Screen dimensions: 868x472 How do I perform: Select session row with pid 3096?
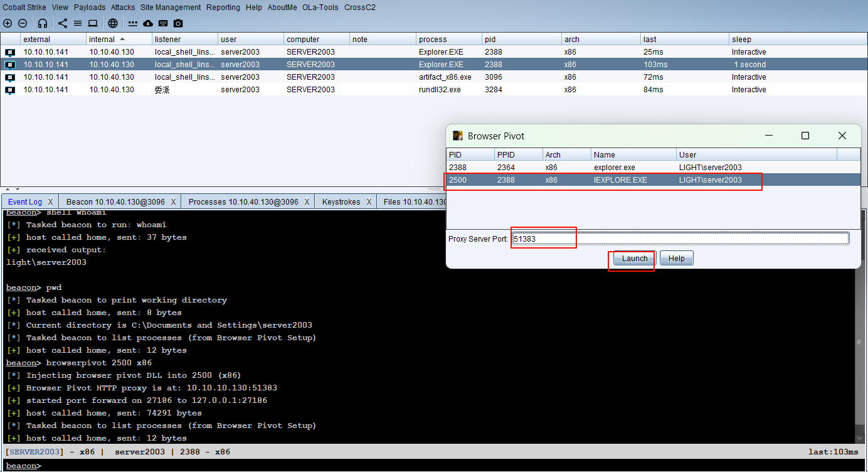click(434, 77)
